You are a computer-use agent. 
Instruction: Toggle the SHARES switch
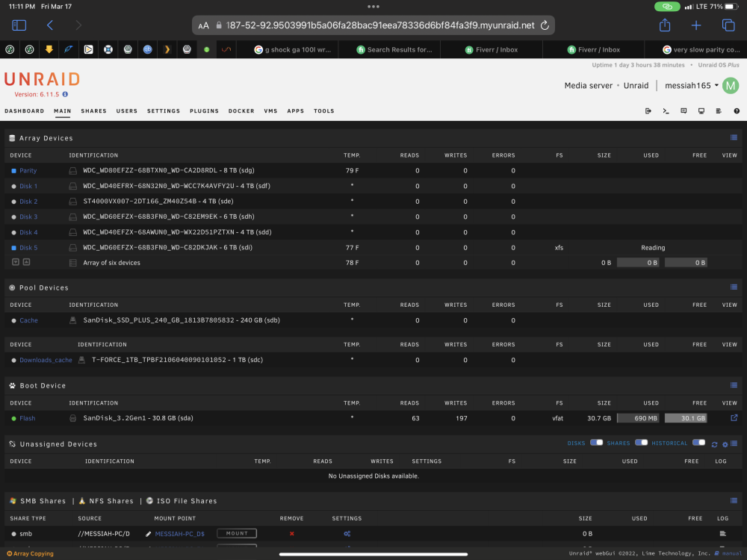641,442
